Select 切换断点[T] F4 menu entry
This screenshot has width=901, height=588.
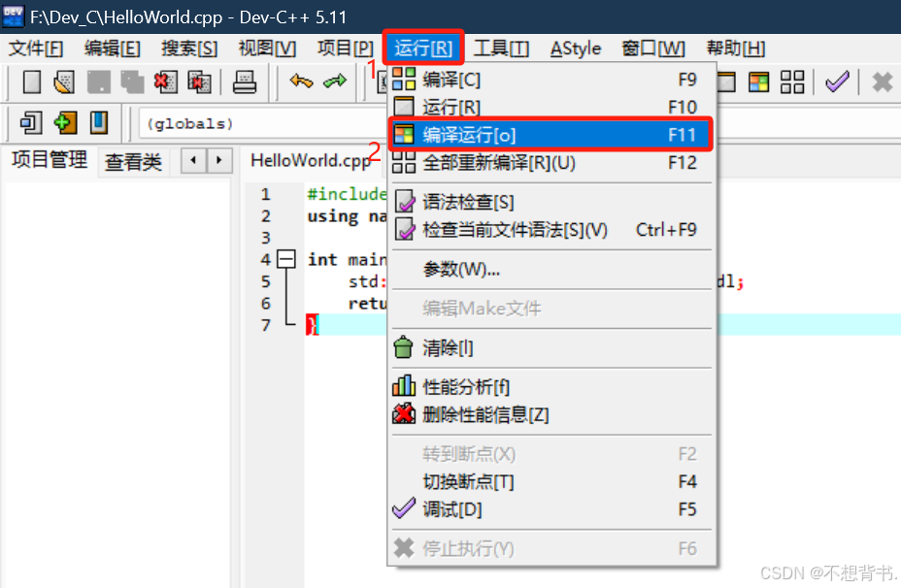tap(551, 481)
